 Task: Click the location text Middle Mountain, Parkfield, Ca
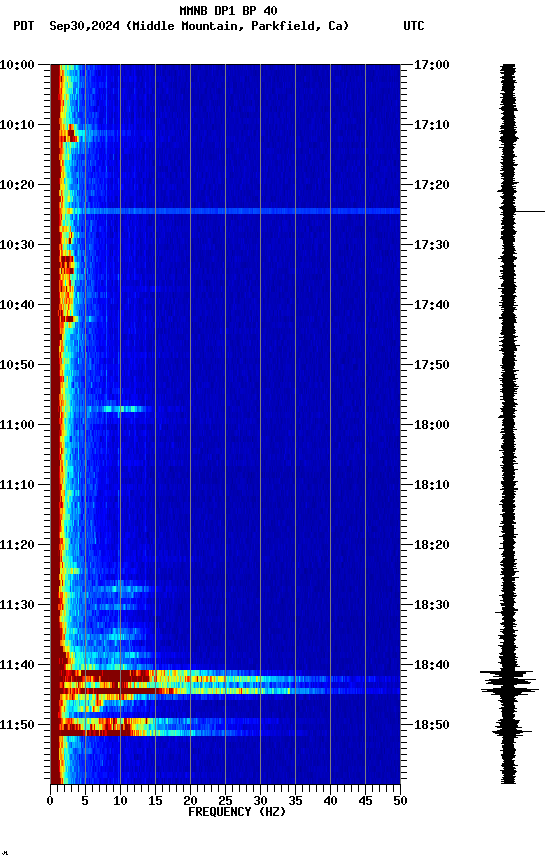[238, 26]
